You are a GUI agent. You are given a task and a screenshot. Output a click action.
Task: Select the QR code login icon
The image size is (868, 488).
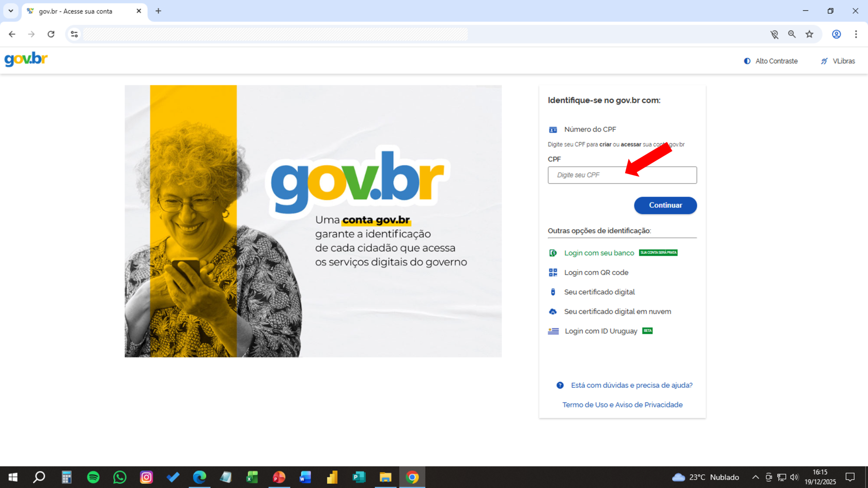click(553, 272)
